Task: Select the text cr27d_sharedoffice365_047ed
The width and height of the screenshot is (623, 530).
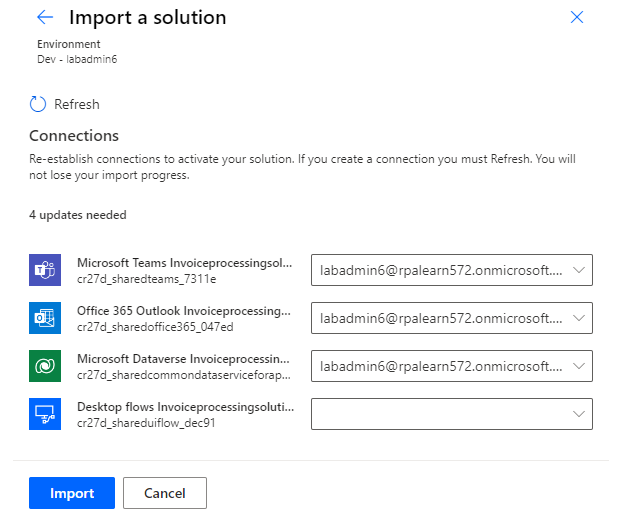Action: pos(155,327)
